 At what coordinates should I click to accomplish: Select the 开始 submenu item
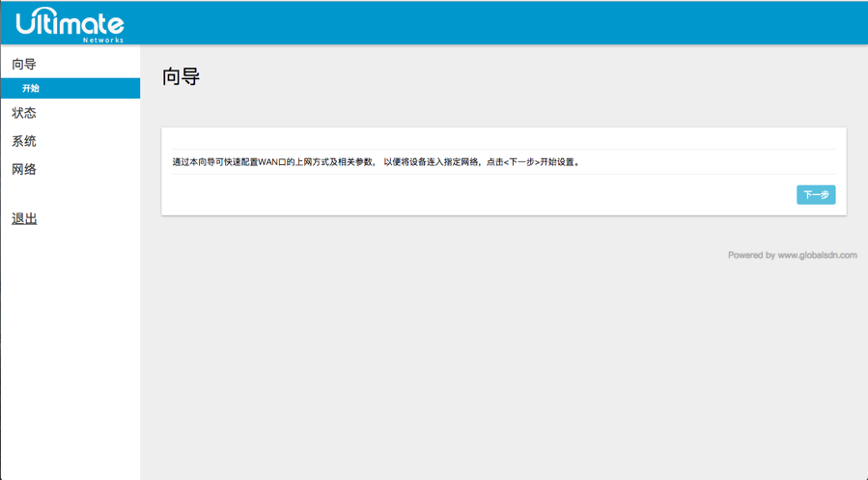pyautogui.click(x=31, y=89)
